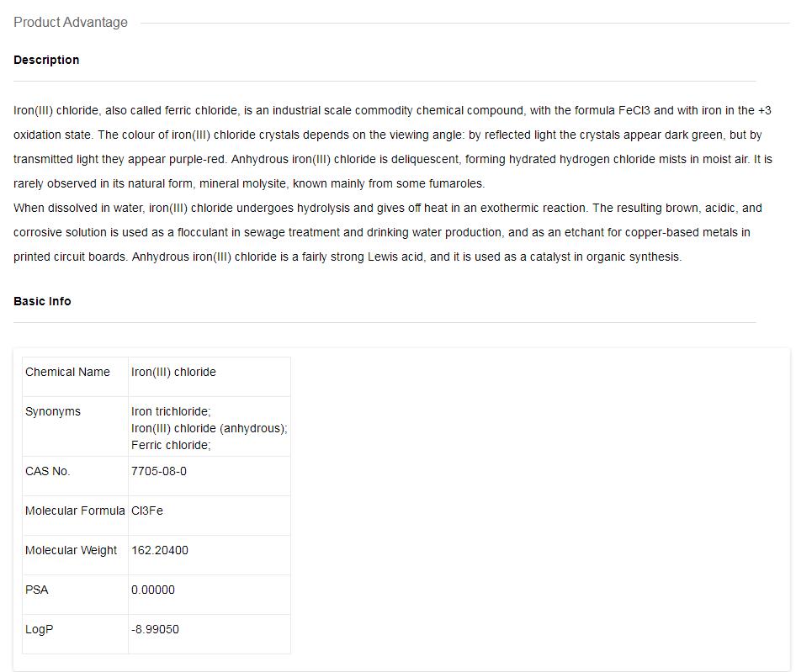The height and width of the screenshot is (672, 796).
Task: Select the Iron(III) chloride name value
Action: coord(173,372)
